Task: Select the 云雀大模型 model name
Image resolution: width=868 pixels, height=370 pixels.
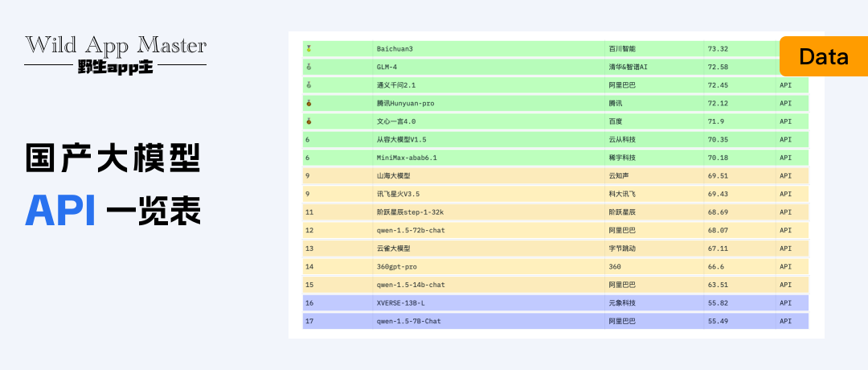Action: (393, 249)
